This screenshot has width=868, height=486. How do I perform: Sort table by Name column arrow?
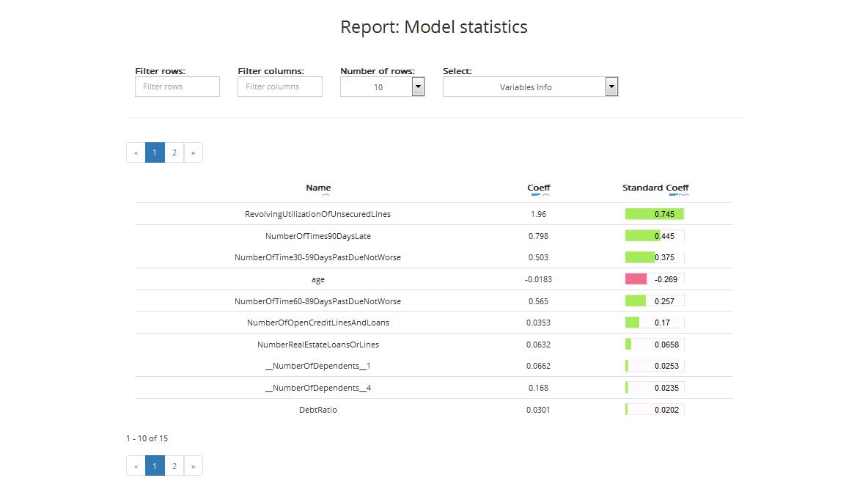click(325, 196)
